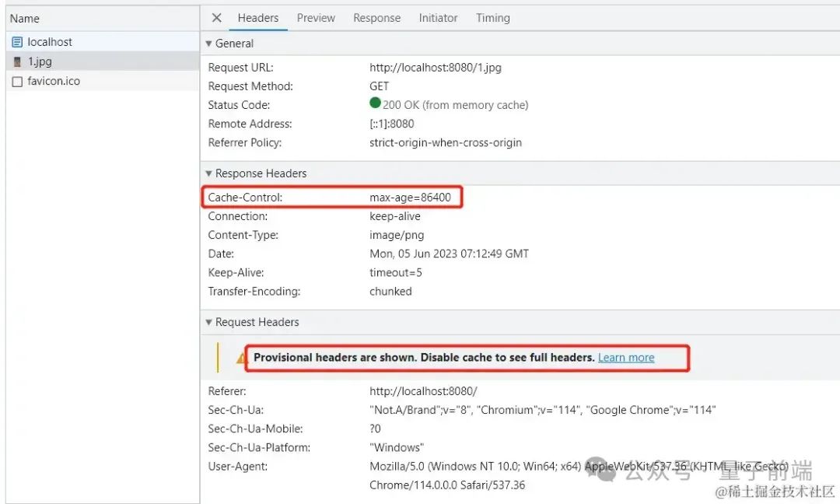Click the timeout=5 value
The height and width of the screenshot is (504, 840).
point(396,273)
